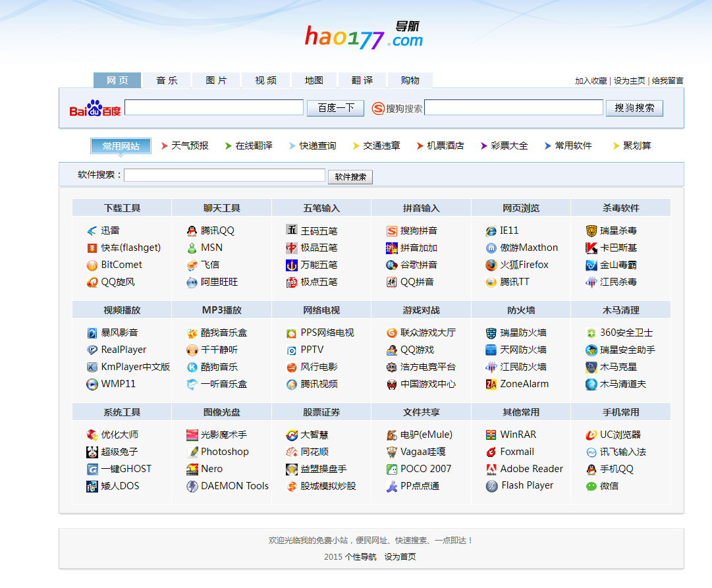The height and width of the screenshot is (588, 712).
Task: Click the 火狐Firefox icon
Action: click(x=491, y=265)
